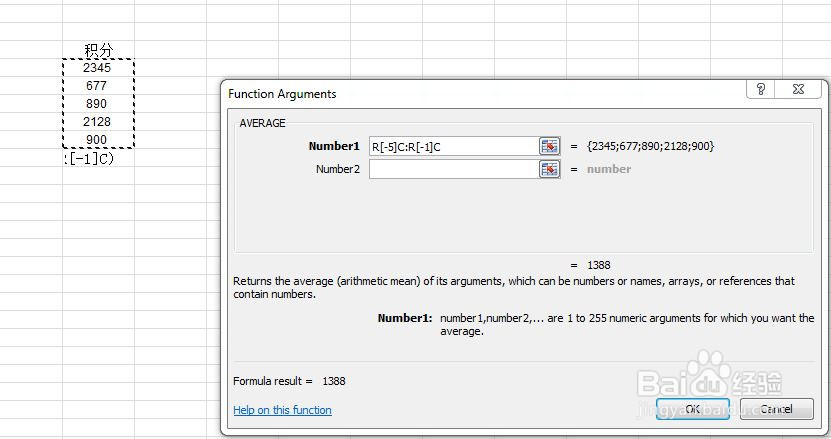Select the cell containing 900
This screenshot has height=439, width=831.
[99, 139]
